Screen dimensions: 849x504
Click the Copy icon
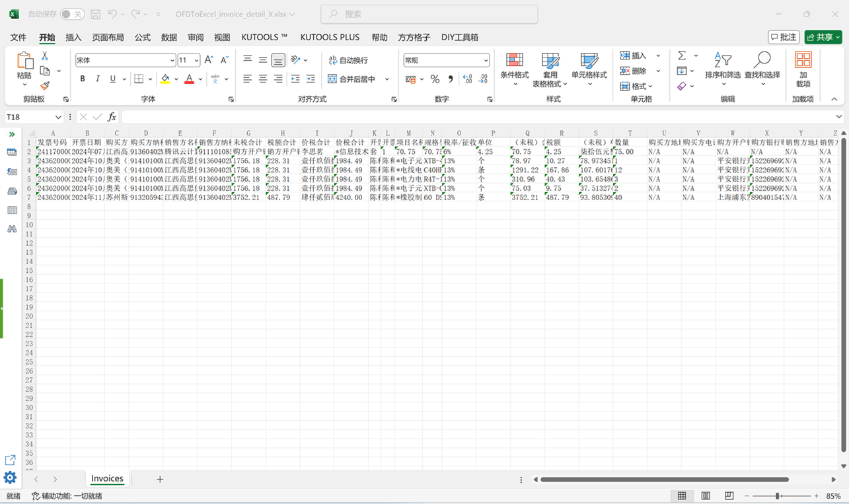click(45, 71)
